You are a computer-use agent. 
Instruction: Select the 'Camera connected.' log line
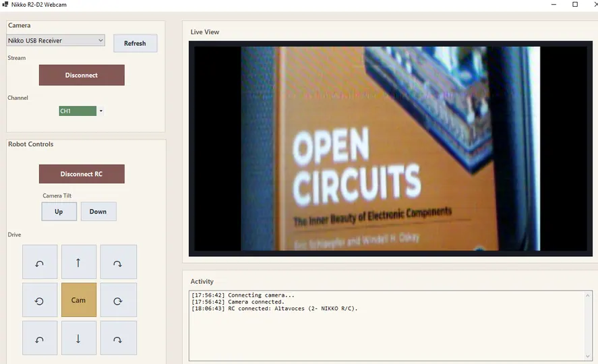(x=238, y=302)
